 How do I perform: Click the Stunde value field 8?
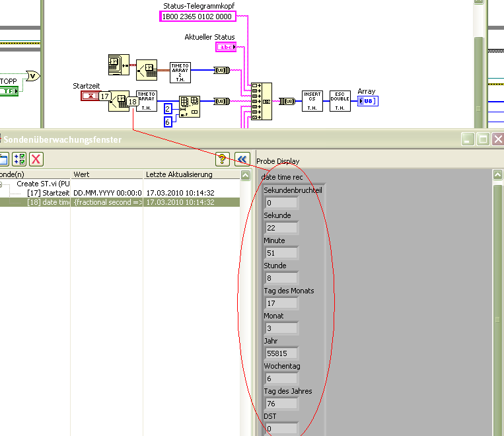coord(281,278)
